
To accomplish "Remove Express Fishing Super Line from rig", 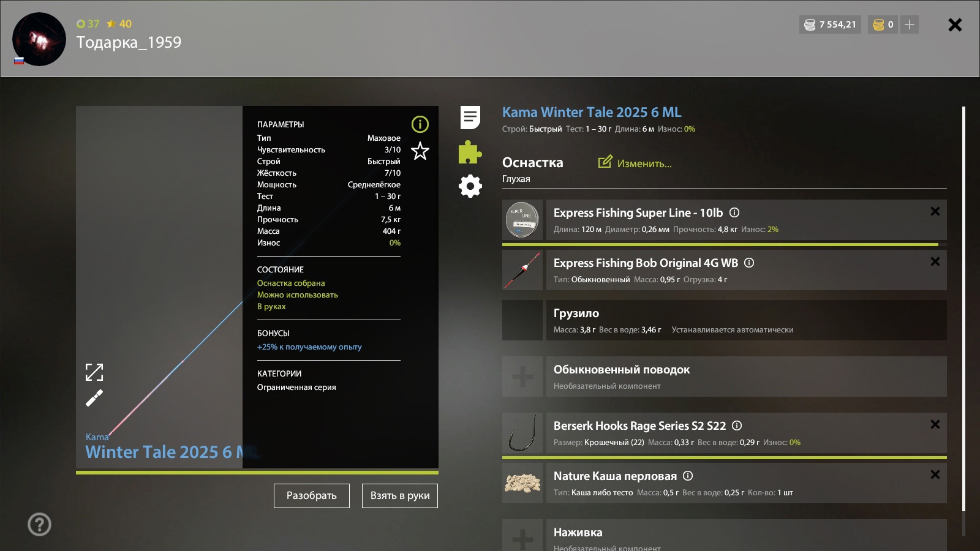I will 935,211.
